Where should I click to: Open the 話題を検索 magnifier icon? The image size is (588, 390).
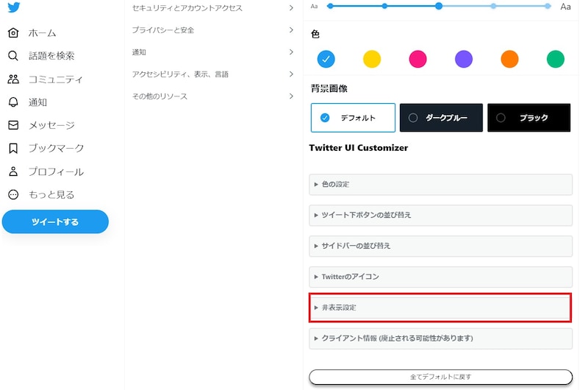(x=13, y=56)
